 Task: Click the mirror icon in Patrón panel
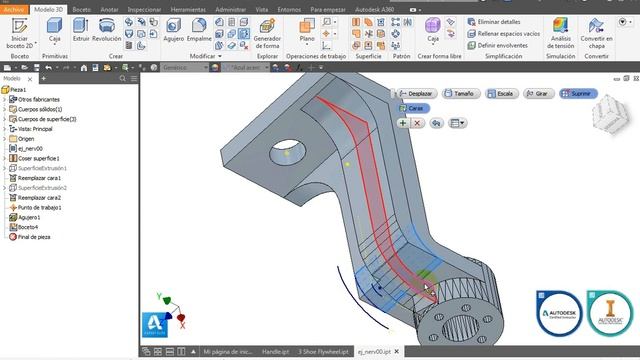coord(407,22)
